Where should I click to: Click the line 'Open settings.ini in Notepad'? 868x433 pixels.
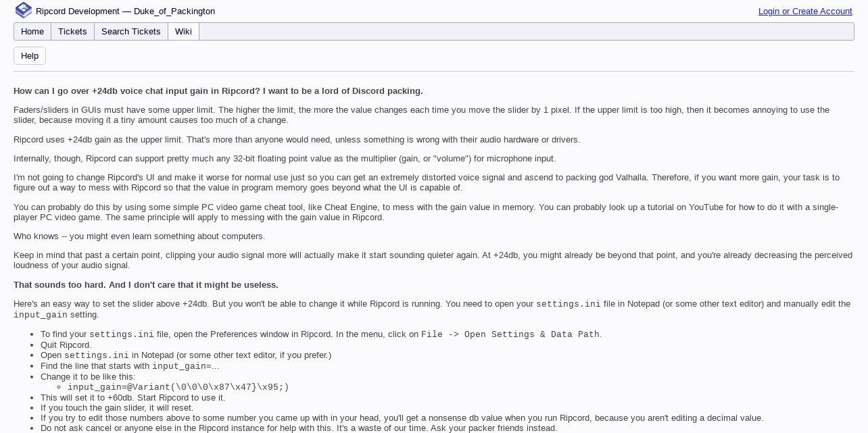click(186, 355)
